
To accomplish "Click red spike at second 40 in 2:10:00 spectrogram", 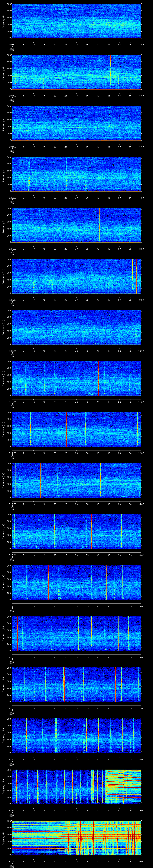I will (98, 378).
